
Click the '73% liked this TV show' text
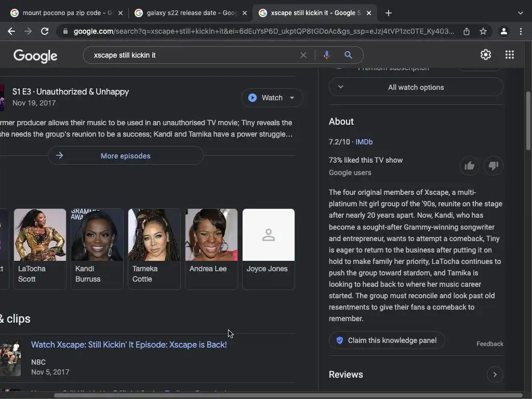[x=365, y=160]
